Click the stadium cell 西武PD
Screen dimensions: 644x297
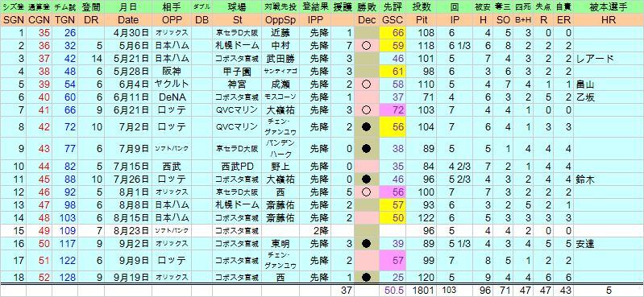237,167
